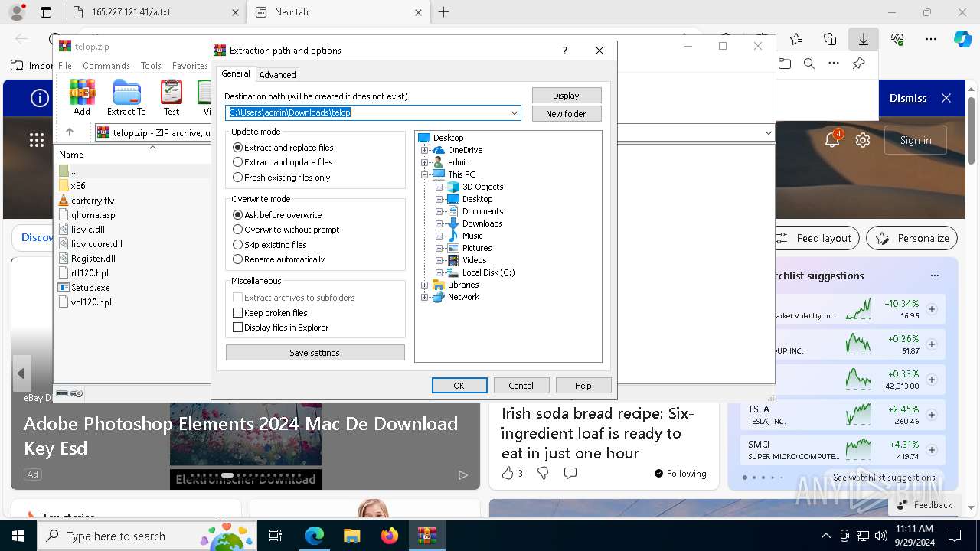
Task: Open the File menu in WinRAR
Action: 65,66
